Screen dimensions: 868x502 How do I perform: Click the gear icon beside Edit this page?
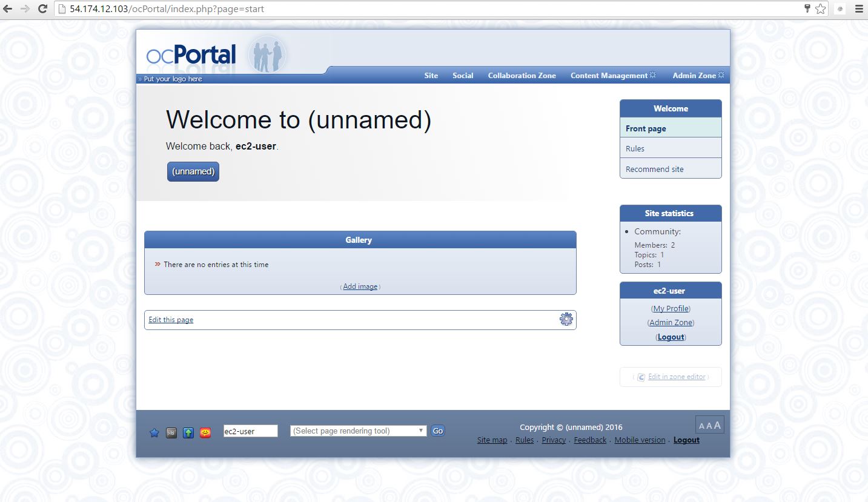[566, 319]
